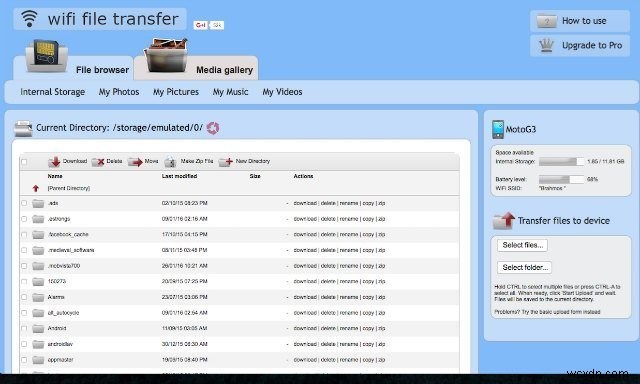Click the Select files... button
The height and width of the screenshot is (384, 640).
click(x=522, y=245)
